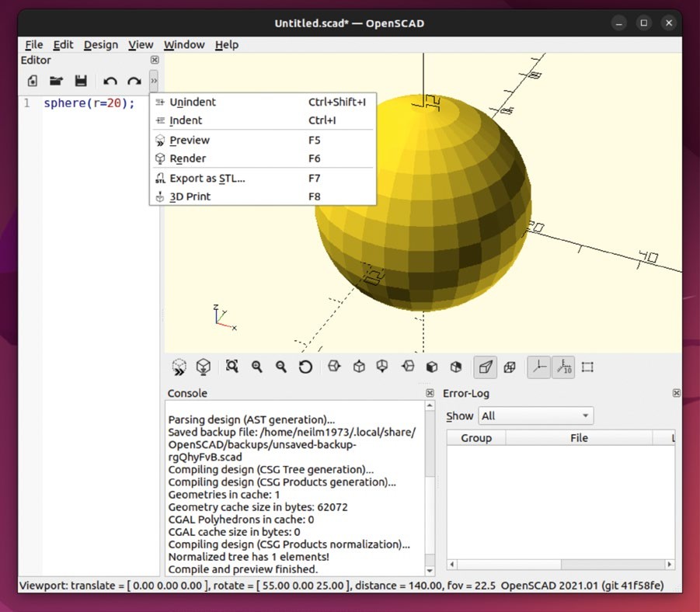Click the yellow sphere in the 3D viewport
The width and height of the screenshot is (700, 612).
pyautogui.click(x=423, y=203)
